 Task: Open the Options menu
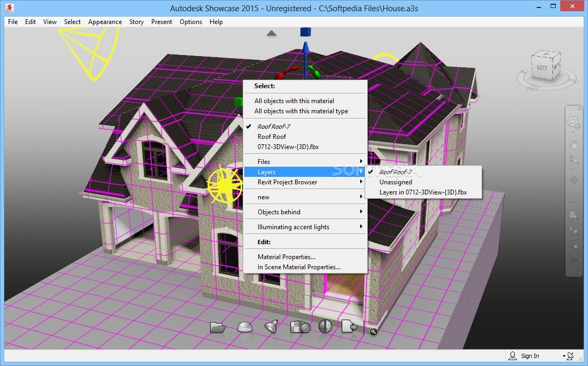tap(191, 22)
